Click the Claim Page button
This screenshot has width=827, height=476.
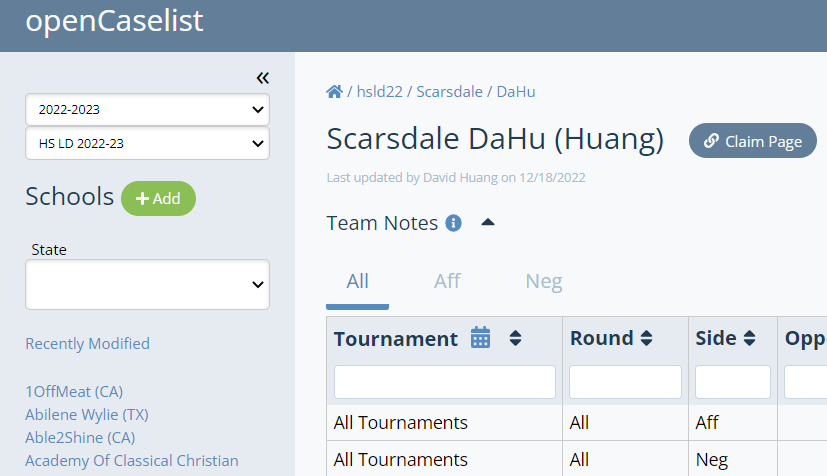click(753, 141)
